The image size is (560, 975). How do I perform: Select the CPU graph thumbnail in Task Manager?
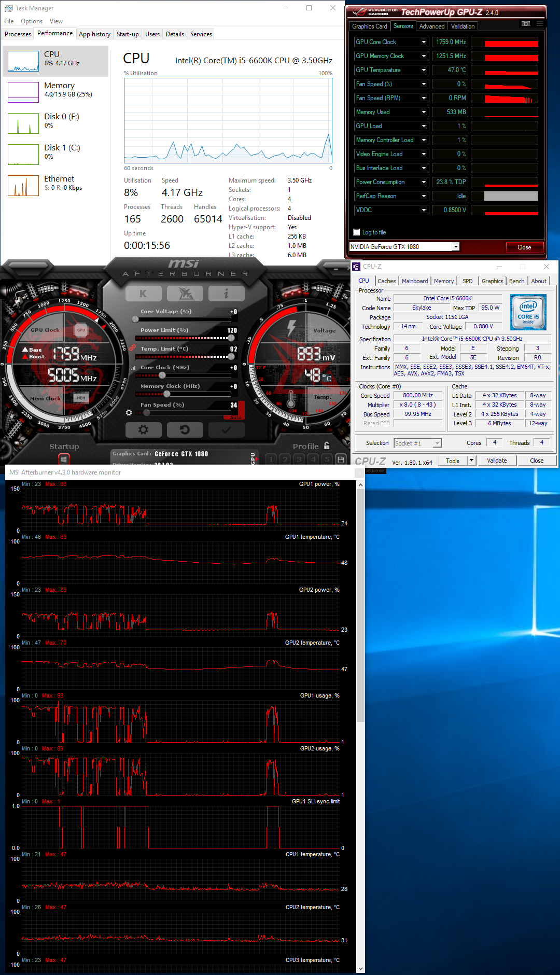(23, 61)
